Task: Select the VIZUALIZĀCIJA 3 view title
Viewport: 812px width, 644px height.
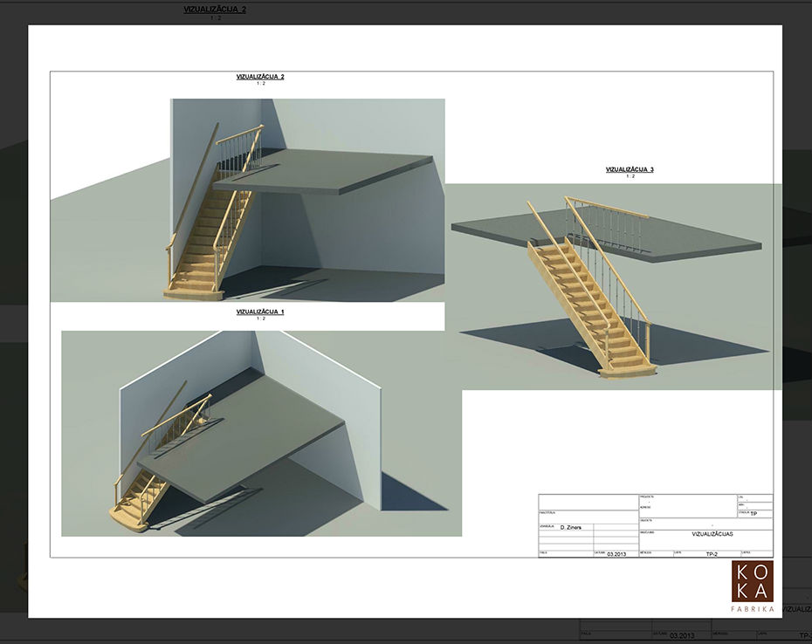Action: (630, 169)
